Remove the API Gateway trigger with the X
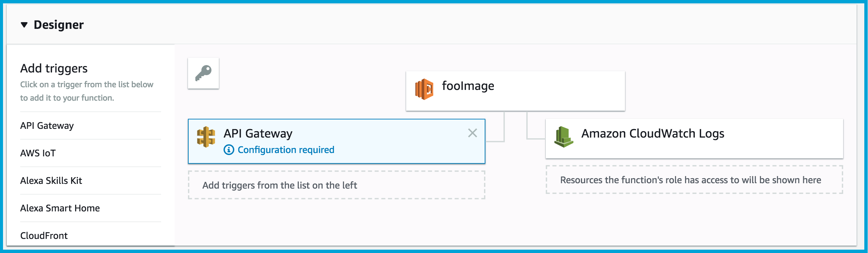The image size is (868, 253). point(473,133)
